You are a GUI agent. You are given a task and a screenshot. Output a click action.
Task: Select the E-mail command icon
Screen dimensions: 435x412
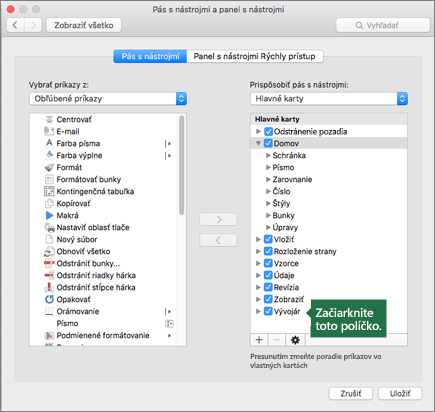(49, 131)
